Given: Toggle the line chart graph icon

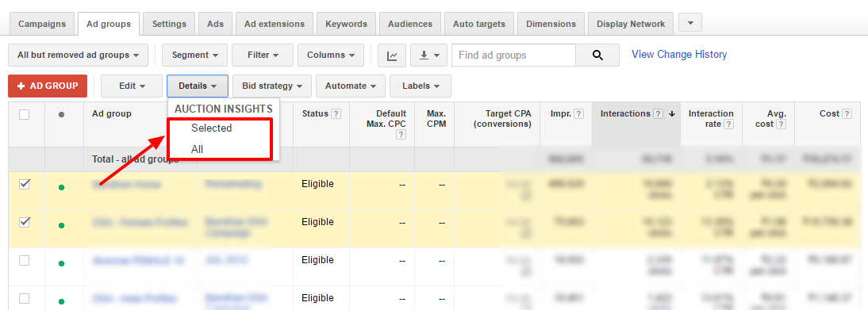Looking at the screenshot, I should tap(392, 55).
